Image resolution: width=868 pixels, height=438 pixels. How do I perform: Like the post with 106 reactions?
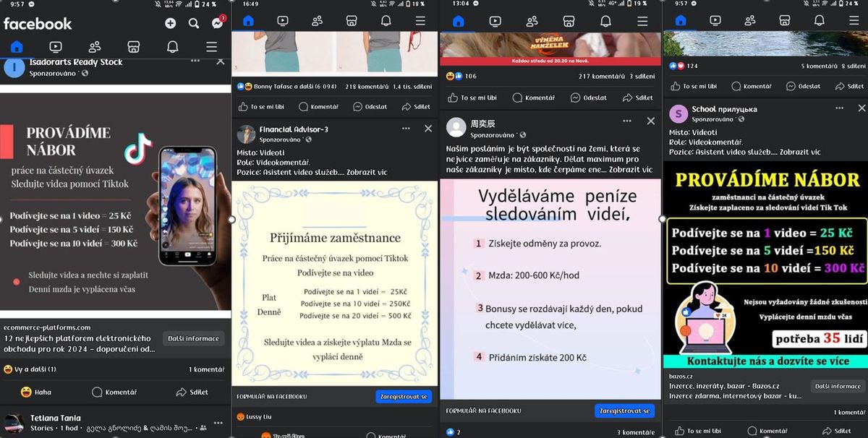(x=472, y=98)
